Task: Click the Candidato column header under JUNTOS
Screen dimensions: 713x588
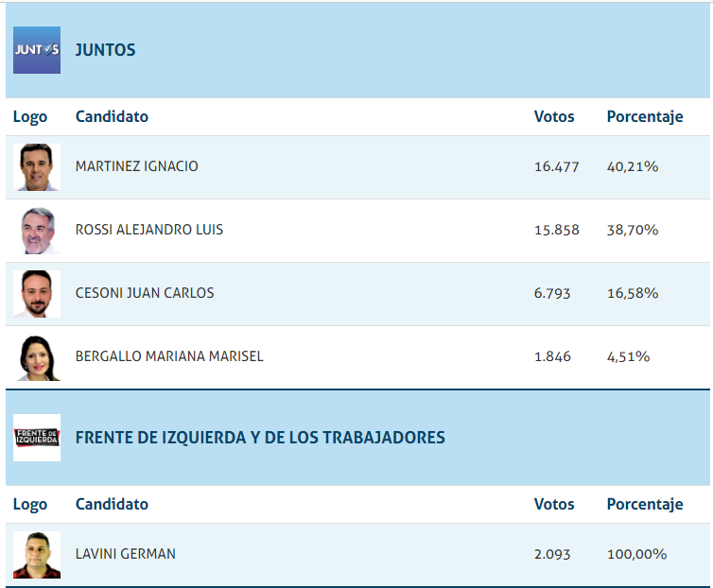Action: [x=112, y=117]
